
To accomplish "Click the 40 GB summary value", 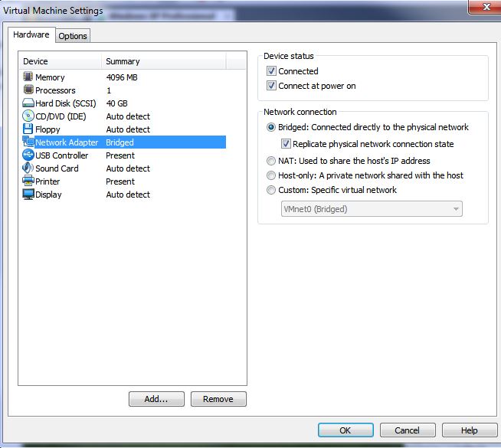I will (117, 103).
